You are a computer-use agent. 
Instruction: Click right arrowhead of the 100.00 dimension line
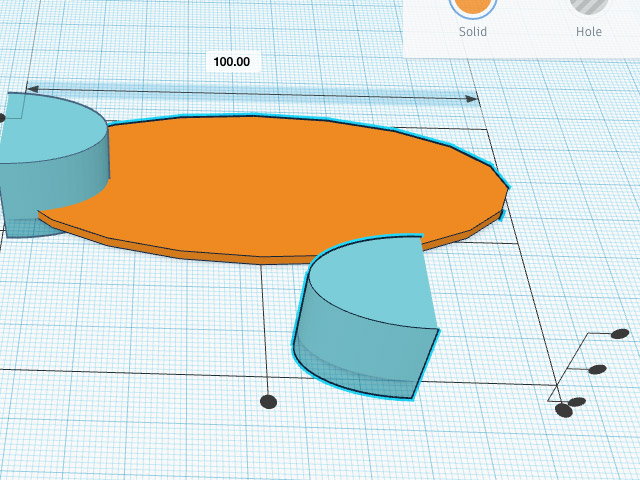(x=472, y=98)
